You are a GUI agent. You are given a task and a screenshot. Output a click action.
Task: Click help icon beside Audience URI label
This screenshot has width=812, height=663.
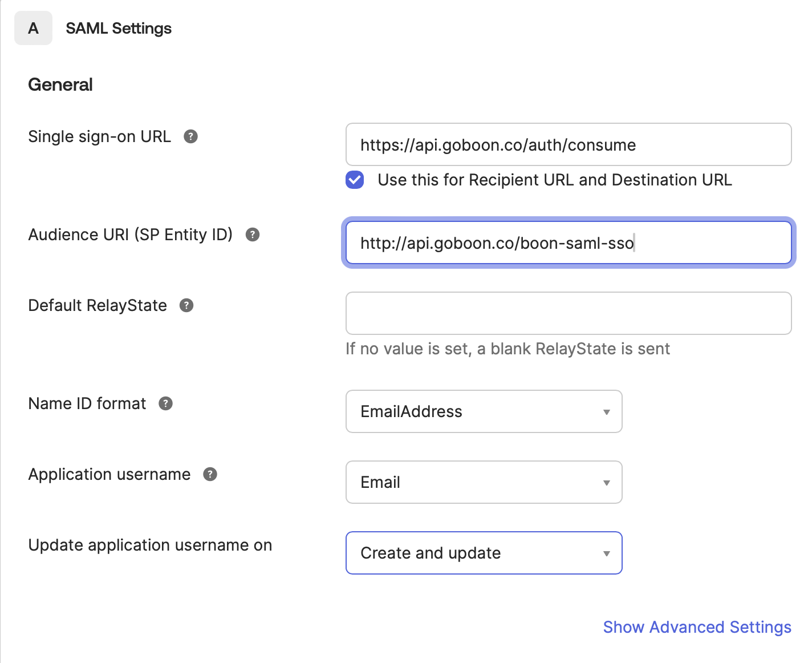pos(253,235)
